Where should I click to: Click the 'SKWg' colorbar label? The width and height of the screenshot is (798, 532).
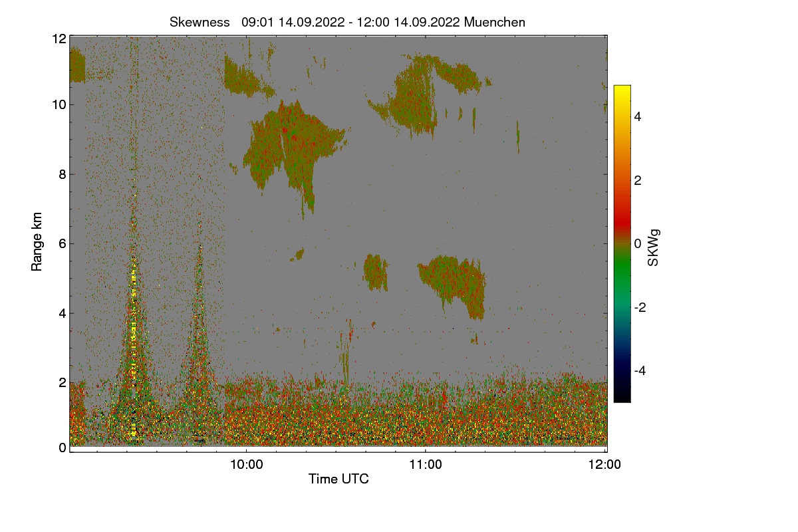click(654, 249)
